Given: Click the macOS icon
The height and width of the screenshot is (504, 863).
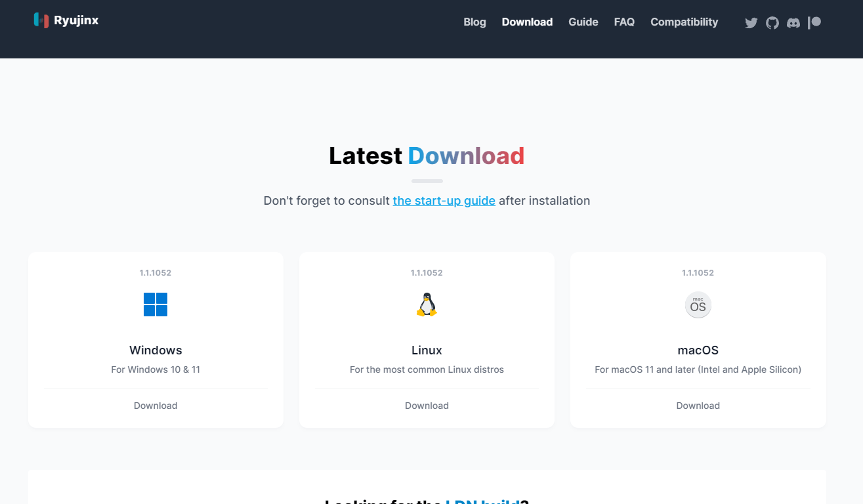Looking at the screenshot, I should coord(698,305).
